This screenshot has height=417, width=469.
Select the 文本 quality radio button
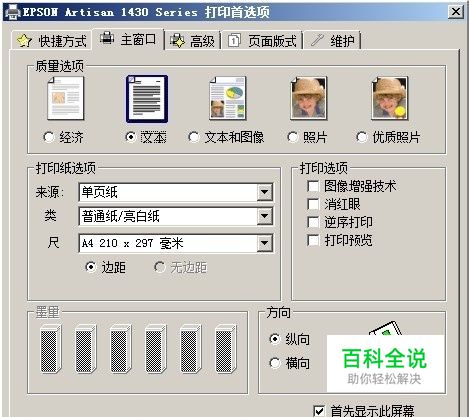[x=131, y=137]
